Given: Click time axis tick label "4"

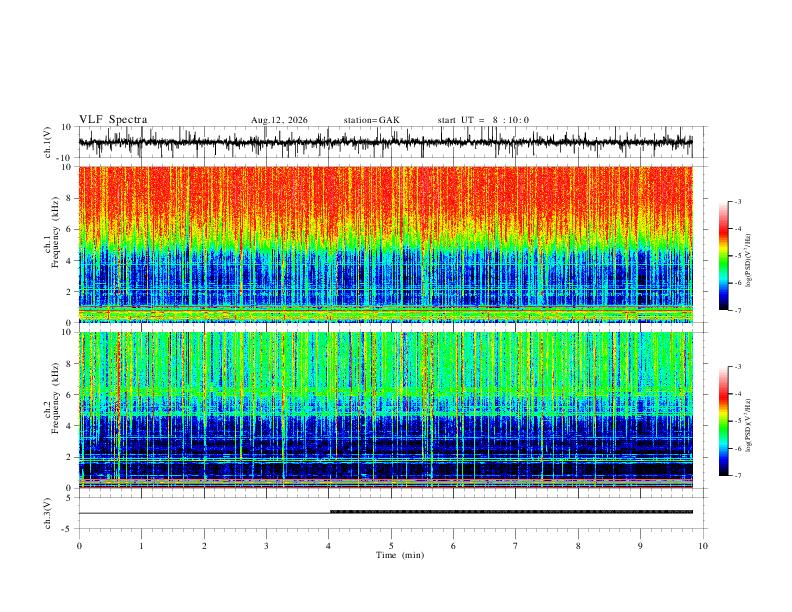Looking at the screenshot, I should click(x=329, y=546).
